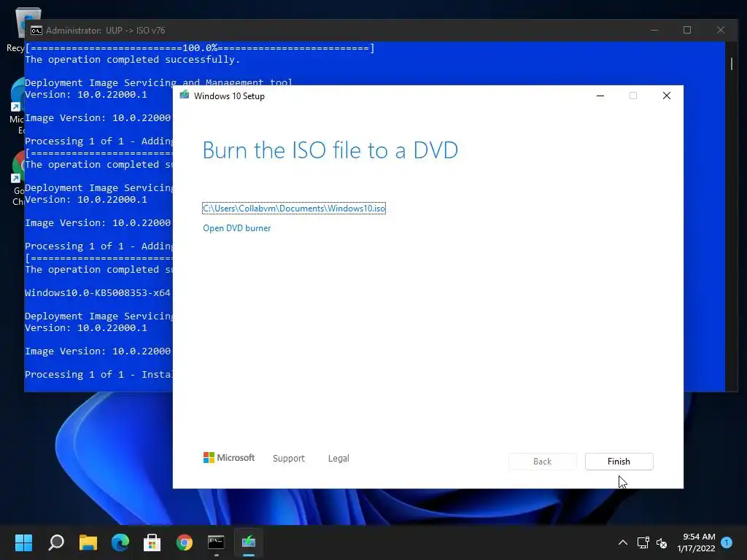The width and height of the screenshot is (747, 560).
Task: Open File Explorer from the taskbar
Action: (88, 542)
